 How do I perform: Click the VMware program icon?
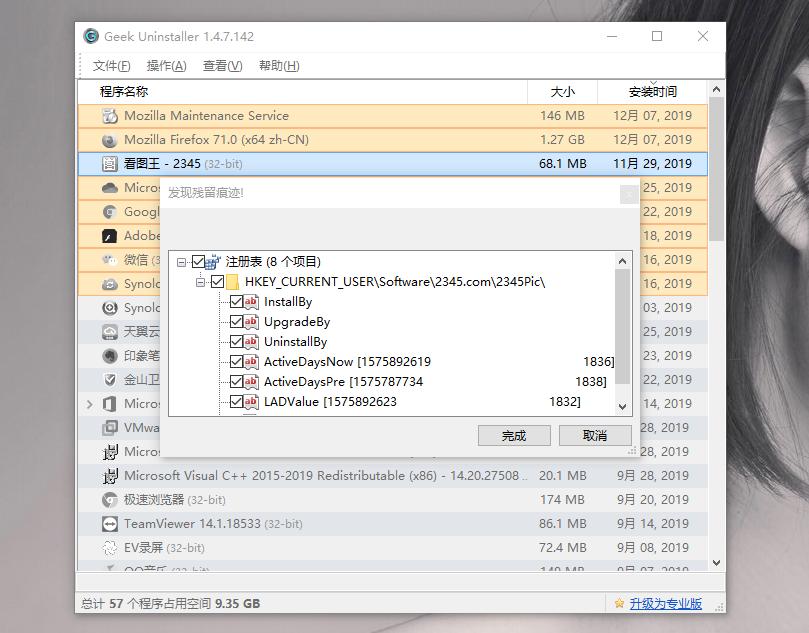point(109,428)
